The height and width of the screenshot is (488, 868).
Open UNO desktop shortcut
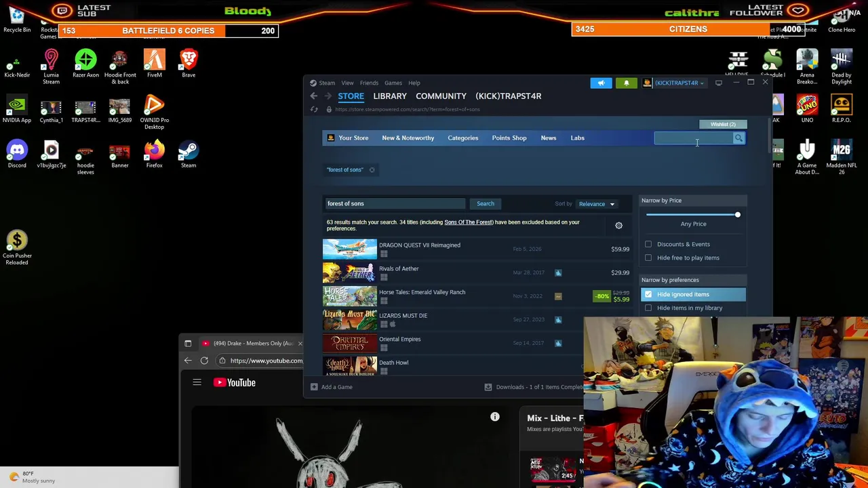point(807,110)
